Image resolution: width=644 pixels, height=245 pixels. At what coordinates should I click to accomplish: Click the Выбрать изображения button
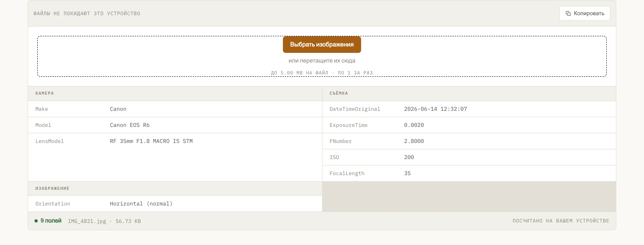(x=322, y=44)
